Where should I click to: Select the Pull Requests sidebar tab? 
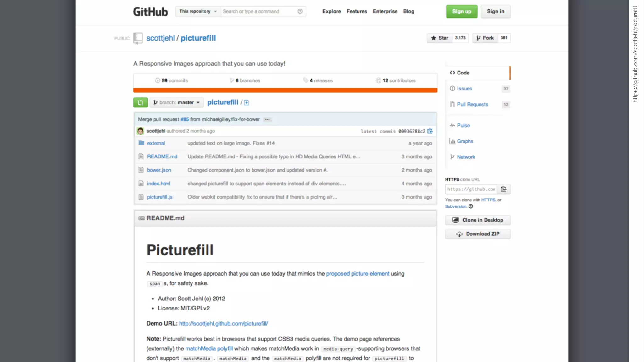click(x=477, y=104)
